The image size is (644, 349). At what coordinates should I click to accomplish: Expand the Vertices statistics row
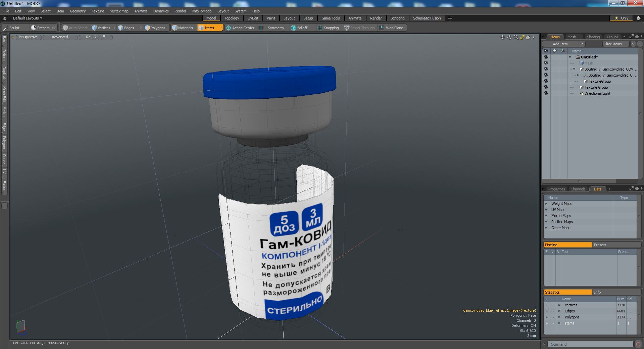pyautogui.click(x=559, y=305)
